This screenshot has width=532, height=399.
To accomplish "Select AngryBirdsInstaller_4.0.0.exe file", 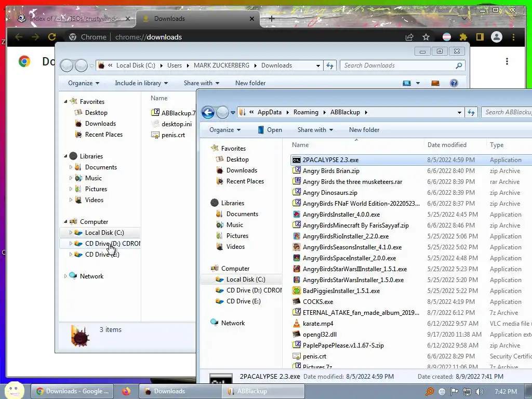I will (336, 215).
